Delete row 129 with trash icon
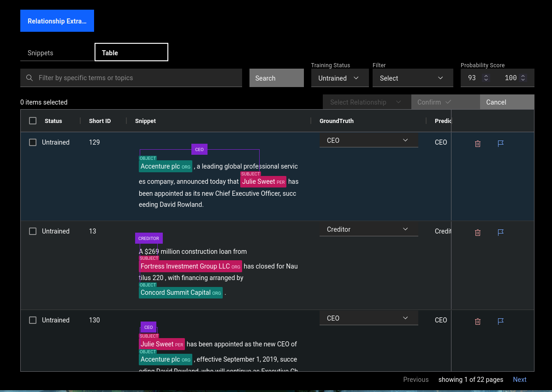Screen dimensions: 552x392 tap(478, 144)
